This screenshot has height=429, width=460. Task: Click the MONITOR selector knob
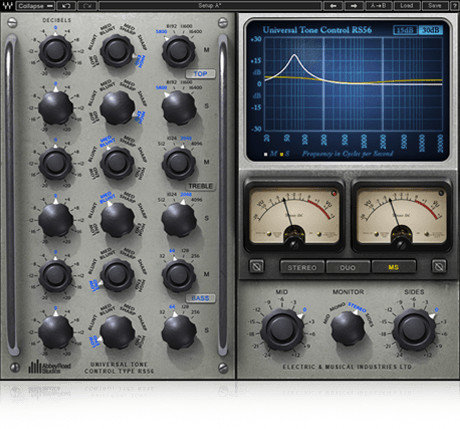click(x=348, y=329)
